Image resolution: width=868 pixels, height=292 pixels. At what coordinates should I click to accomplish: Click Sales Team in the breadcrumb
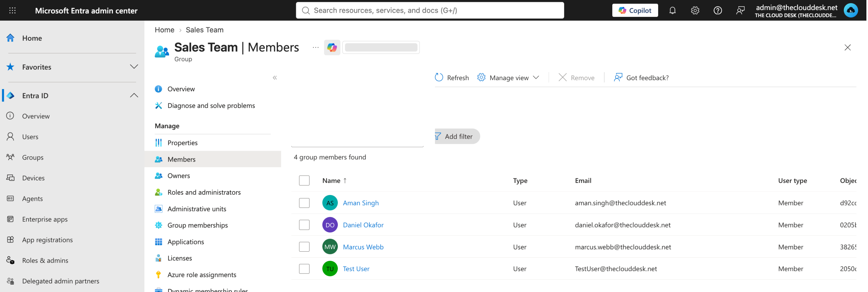point(205,30)
